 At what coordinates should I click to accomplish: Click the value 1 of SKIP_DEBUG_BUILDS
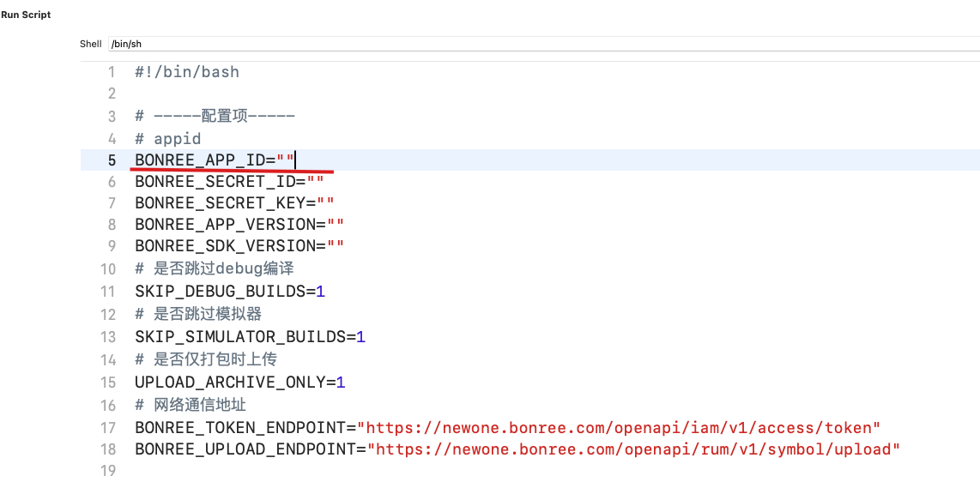tap(321, 292)
